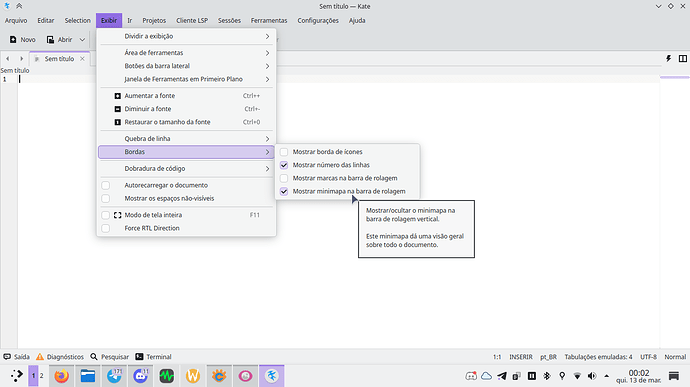
Task: Click pt_BR language in status bar
Action: (548, 357)
